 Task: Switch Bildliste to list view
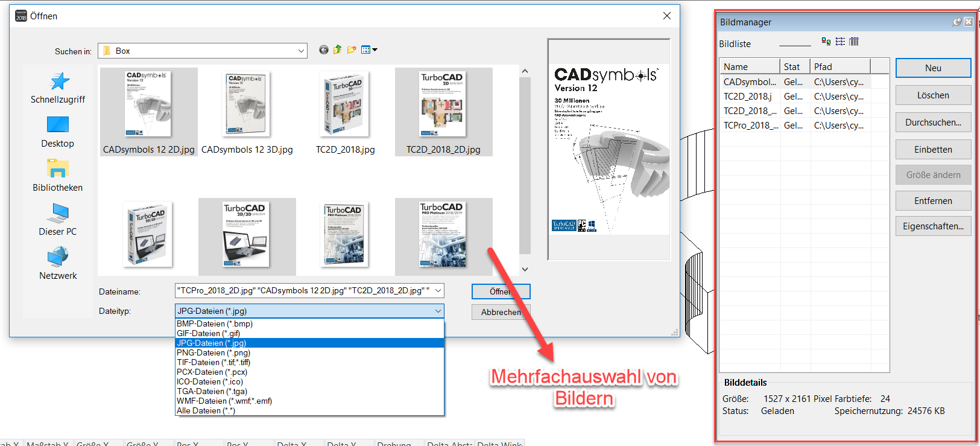click(840, 42)
